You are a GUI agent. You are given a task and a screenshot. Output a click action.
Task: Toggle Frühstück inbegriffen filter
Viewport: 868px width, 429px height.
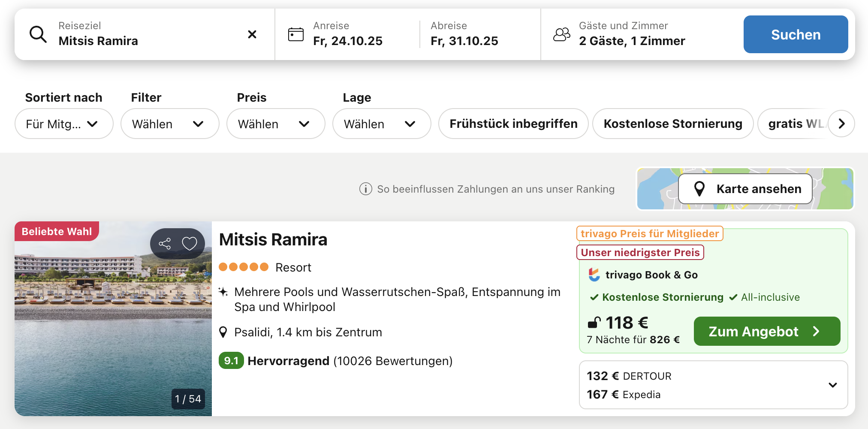513,124
